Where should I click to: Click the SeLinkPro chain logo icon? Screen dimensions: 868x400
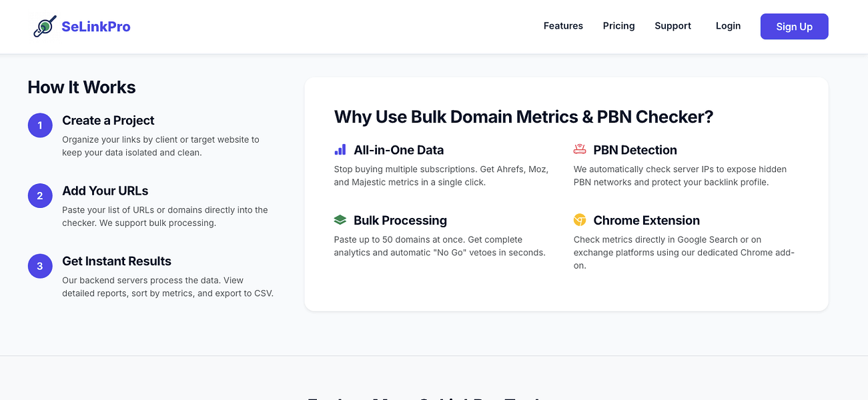(x=45, y=27)
